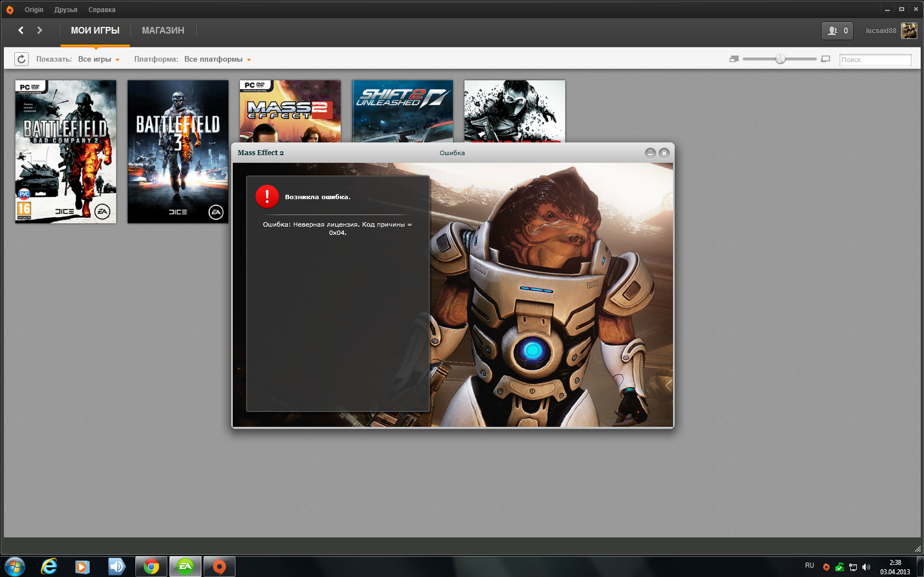The width and height of the screenshot is (924, 577).
Task: Click the lucsaid88 profile avatar
Action: coord(909,31)
